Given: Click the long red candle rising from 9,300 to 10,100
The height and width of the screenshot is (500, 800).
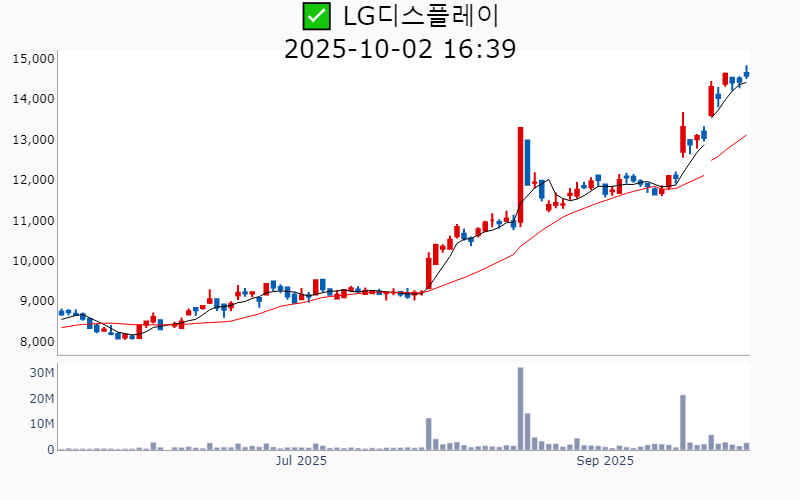Looking at the screenshot, I should [x=428, y=273].
